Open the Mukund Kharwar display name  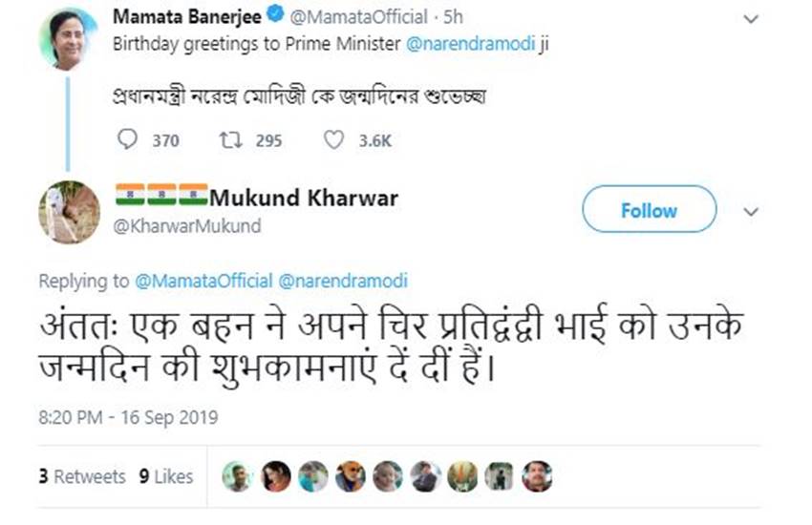(303, 198)
